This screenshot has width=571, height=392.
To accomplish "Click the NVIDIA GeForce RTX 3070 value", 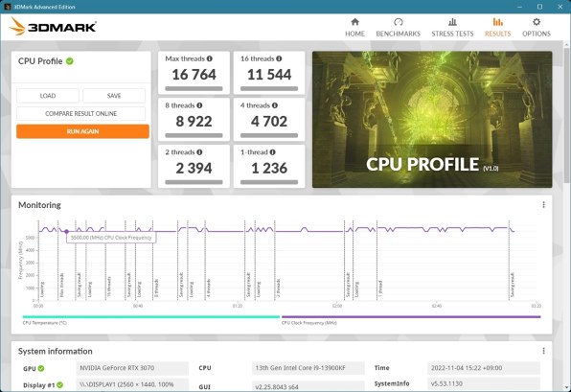I will coord(132,368).
